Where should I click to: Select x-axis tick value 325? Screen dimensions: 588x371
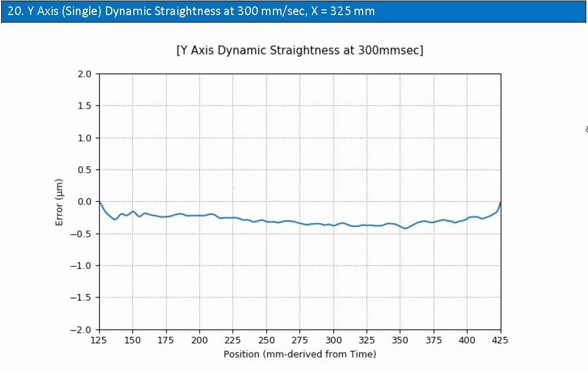[367, 340]
